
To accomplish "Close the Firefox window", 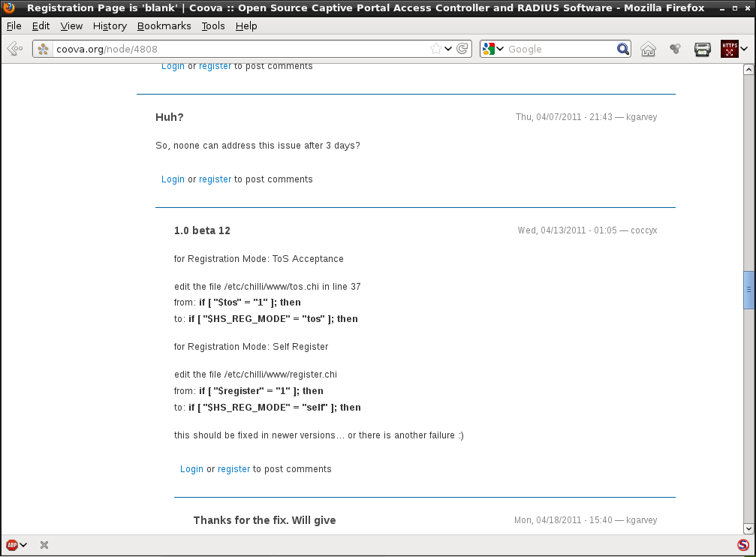I will [747, 8].
